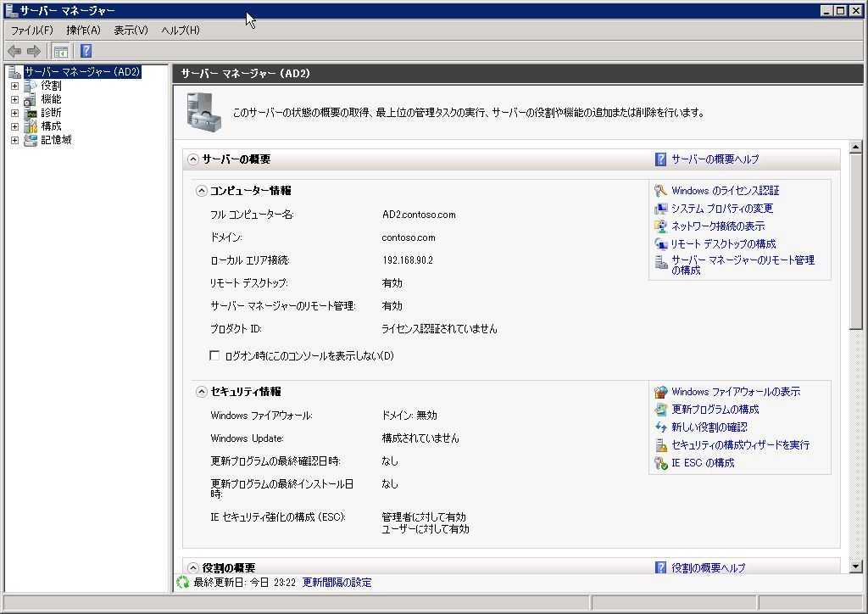The height and width of the screenshot is (614, 868).
Task: Click the icon beside リモート デスクトップの構成
Action: pyautogui.click(x=660, y=244)
